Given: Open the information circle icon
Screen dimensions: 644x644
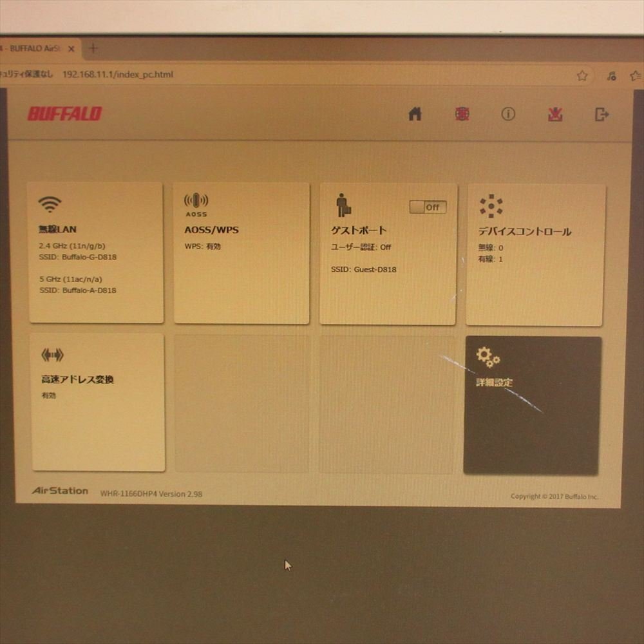Looking at the screenshot, I should pyautogui.click(x=508, y=114).
